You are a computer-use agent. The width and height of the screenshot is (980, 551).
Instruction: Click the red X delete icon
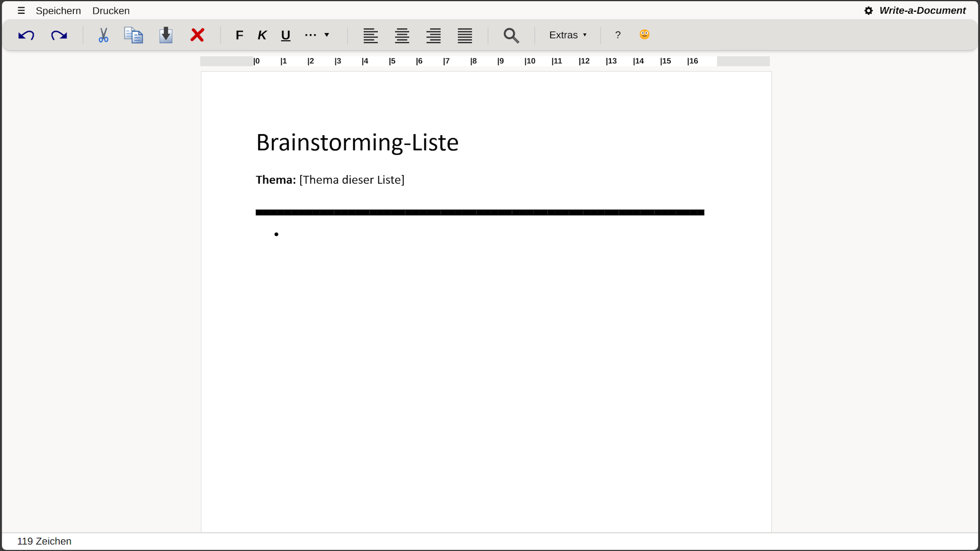coord(198,35)
